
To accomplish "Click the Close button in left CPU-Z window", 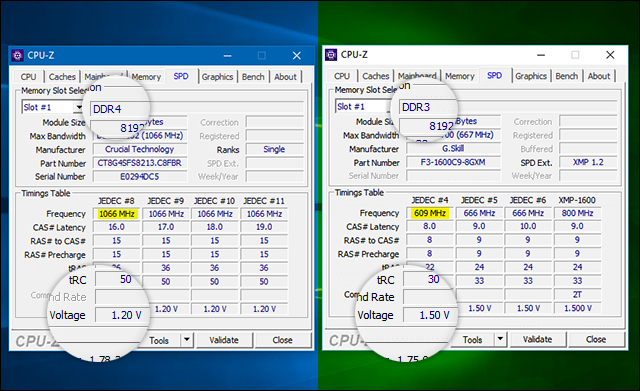I will pyautogui.click(x=282, y=340).
